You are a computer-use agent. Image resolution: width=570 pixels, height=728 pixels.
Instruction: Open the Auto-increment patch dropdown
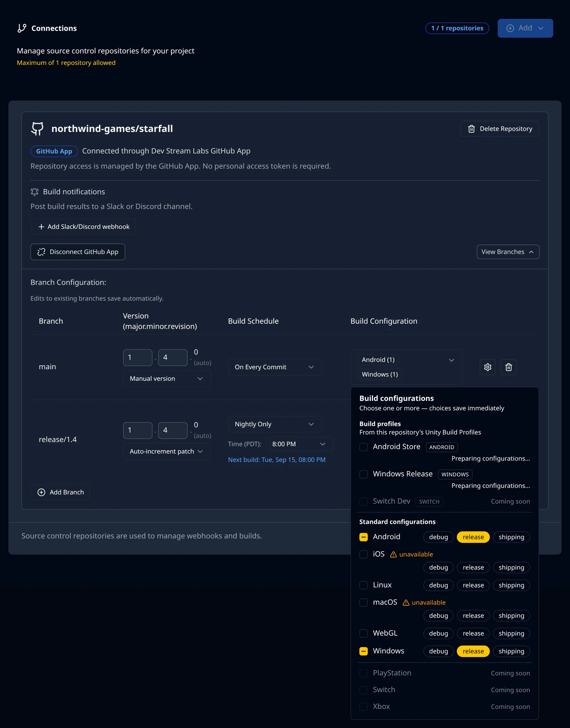[167, 451]
